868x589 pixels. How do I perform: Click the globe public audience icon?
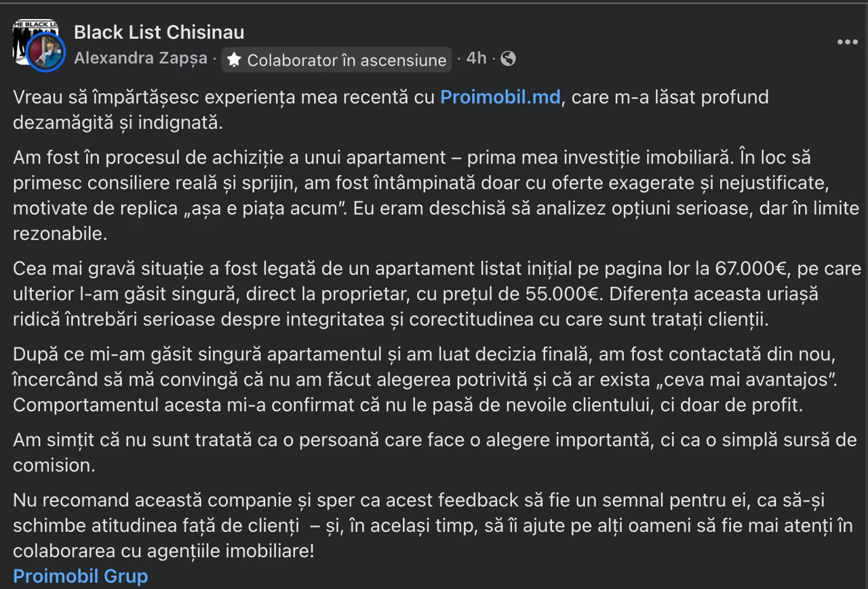(508, 58)
